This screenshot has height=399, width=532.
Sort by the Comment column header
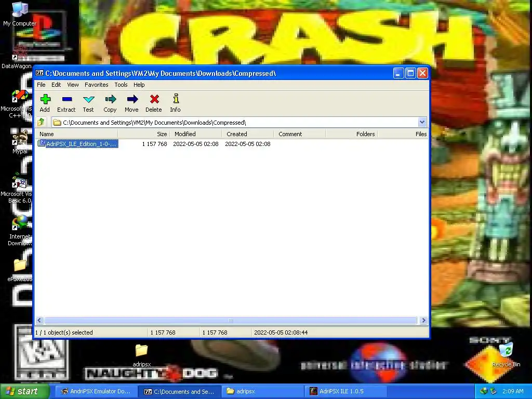(300, 134)
